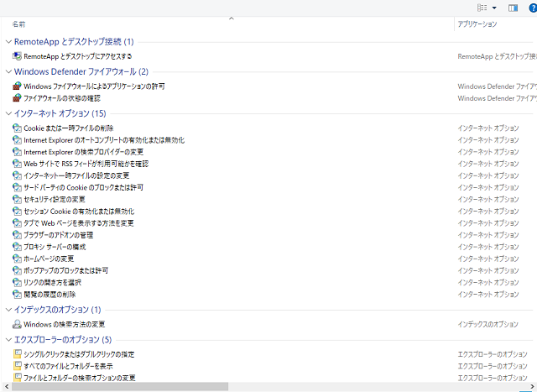537x392 pixels.
Task: Click icon beside ポップアップのブロックまたは許可
Action: coord(17,270)
